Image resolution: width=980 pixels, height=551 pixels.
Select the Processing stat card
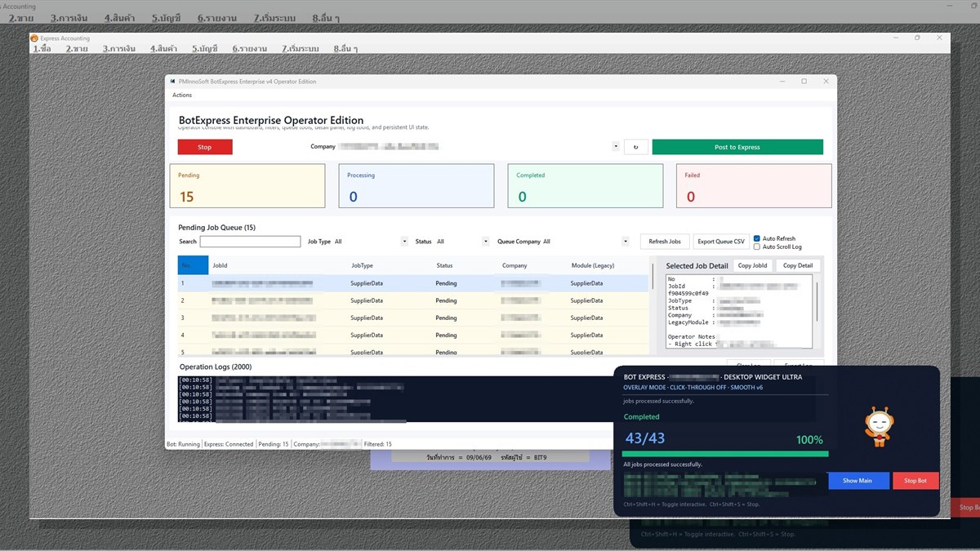click(416, 185)
